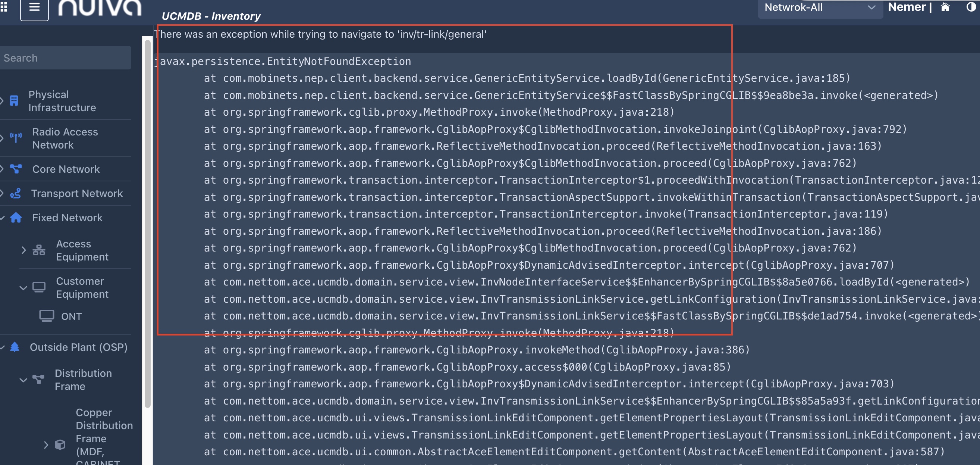
Task: Collapse the Distribution Frame chevron
Action: coord(23,380)
